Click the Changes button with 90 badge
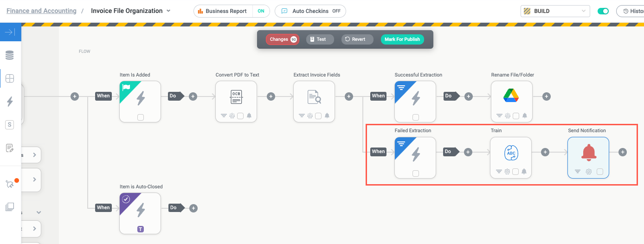 283,39
